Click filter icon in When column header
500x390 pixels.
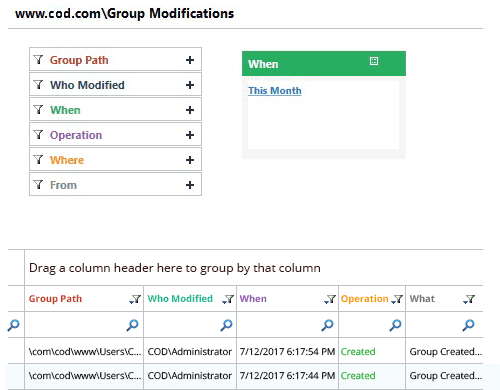[330, 299]
